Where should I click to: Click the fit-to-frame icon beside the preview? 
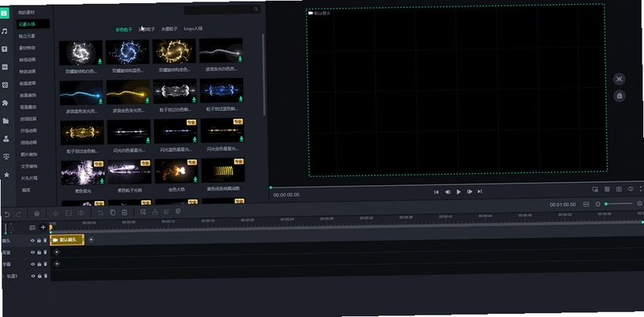tap(619, 79)
